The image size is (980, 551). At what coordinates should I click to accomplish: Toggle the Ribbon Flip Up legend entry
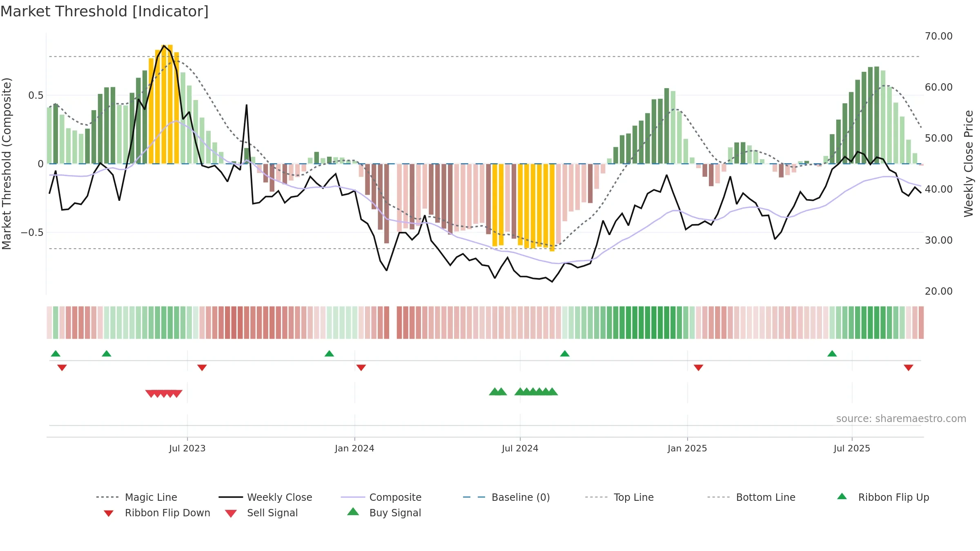click(x=883, y=497)
